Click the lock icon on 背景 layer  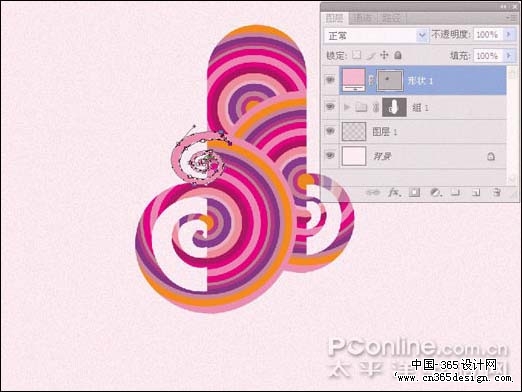coord(491,156)
